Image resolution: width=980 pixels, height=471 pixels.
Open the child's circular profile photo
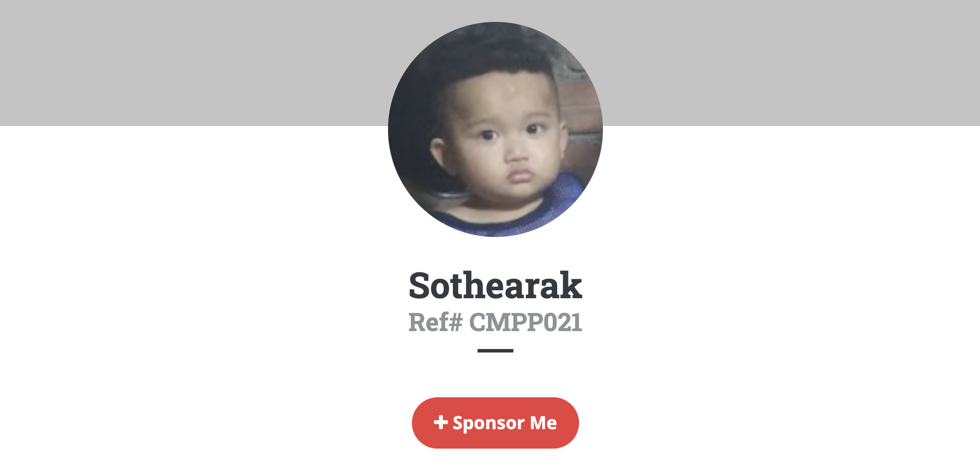[495, 129]
